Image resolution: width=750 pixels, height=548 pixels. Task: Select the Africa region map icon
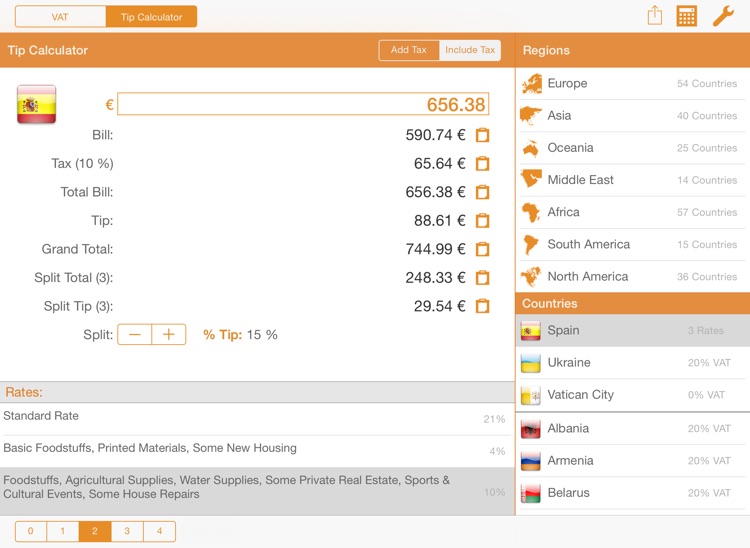[531, 212]
